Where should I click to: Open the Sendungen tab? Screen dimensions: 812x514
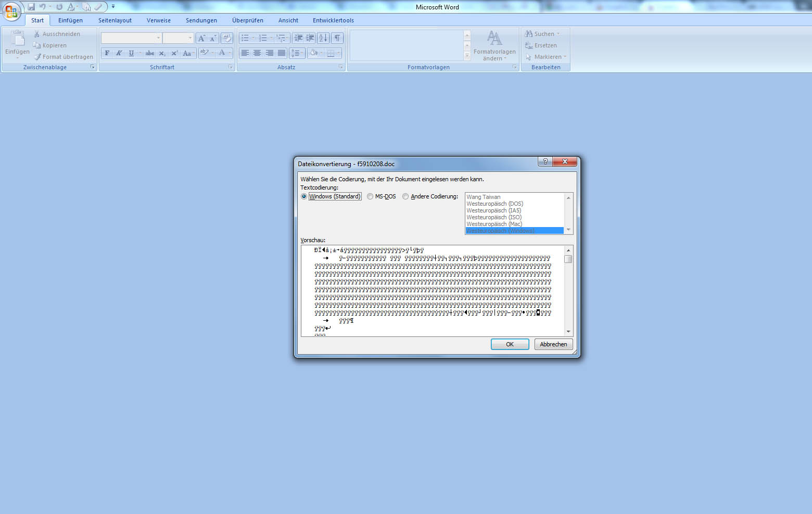coord(201,20)
